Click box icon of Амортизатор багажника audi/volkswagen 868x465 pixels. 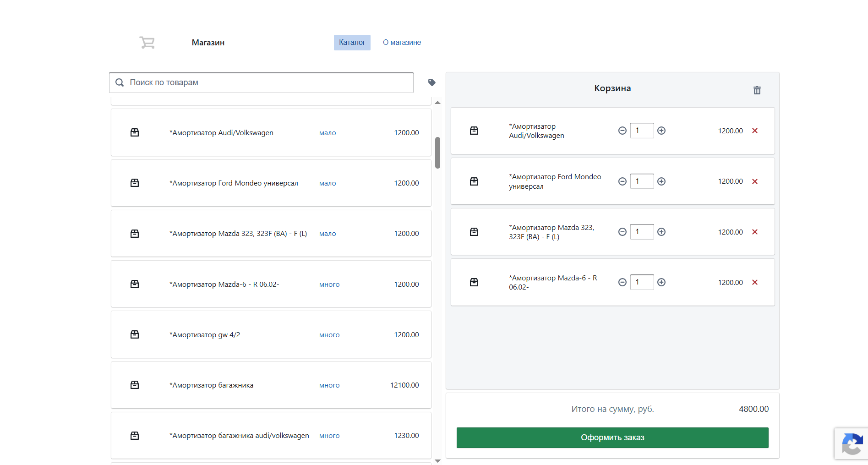coord(135,436)
